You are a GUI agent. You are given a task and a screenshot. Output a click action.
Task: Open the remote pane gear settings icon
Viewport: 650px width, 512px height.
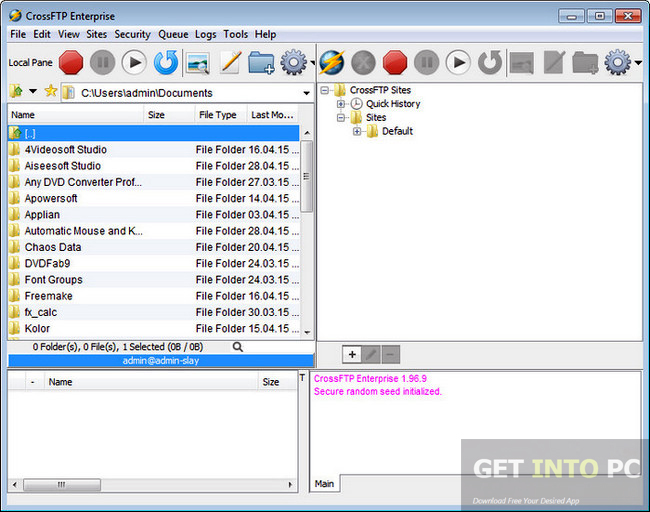(x=618, y=63)
